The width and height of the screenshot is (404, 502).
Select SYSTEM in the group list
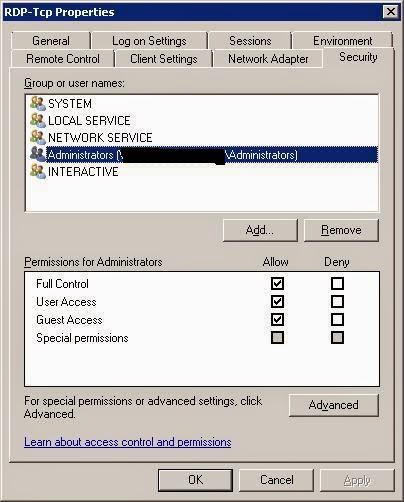click(70, 104)
